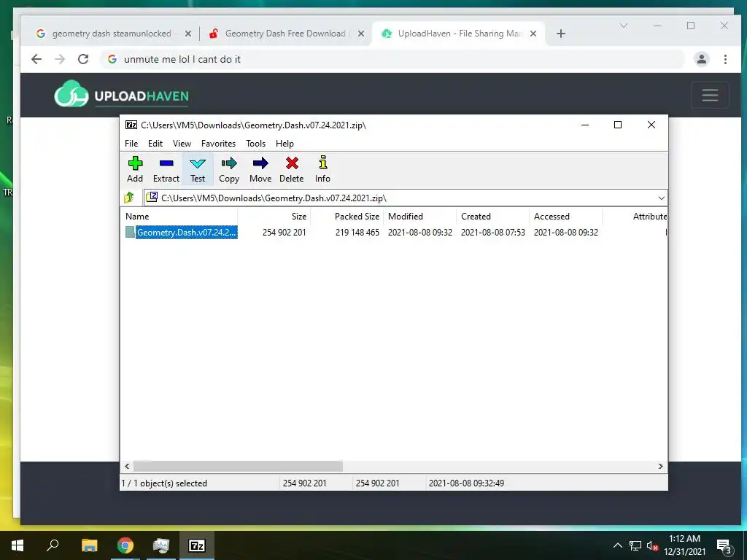The image size is (747, 560).
Task: Open Chrome profile avatar menu
Action: [701, 59]
